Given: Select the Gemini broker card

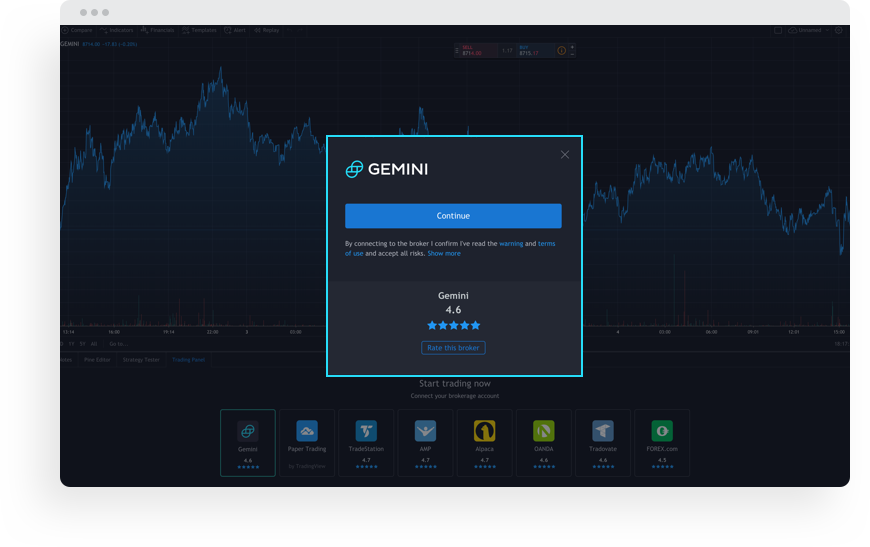Looking at the screenshot, I should point(247,443).
